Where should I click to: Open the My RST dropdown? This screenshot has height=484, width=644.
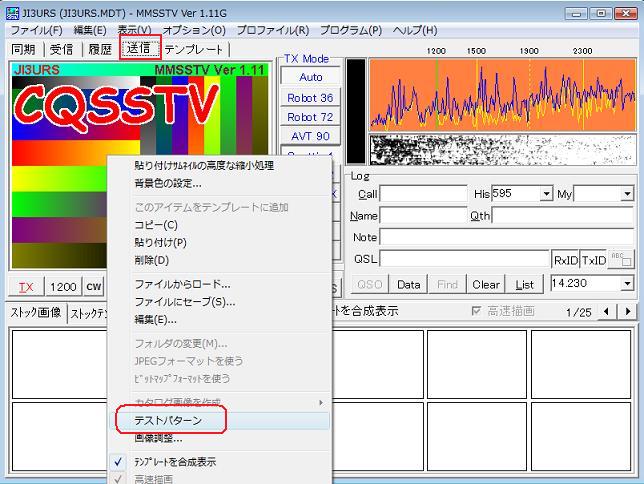pyautogui.click(x=627, y=194)
